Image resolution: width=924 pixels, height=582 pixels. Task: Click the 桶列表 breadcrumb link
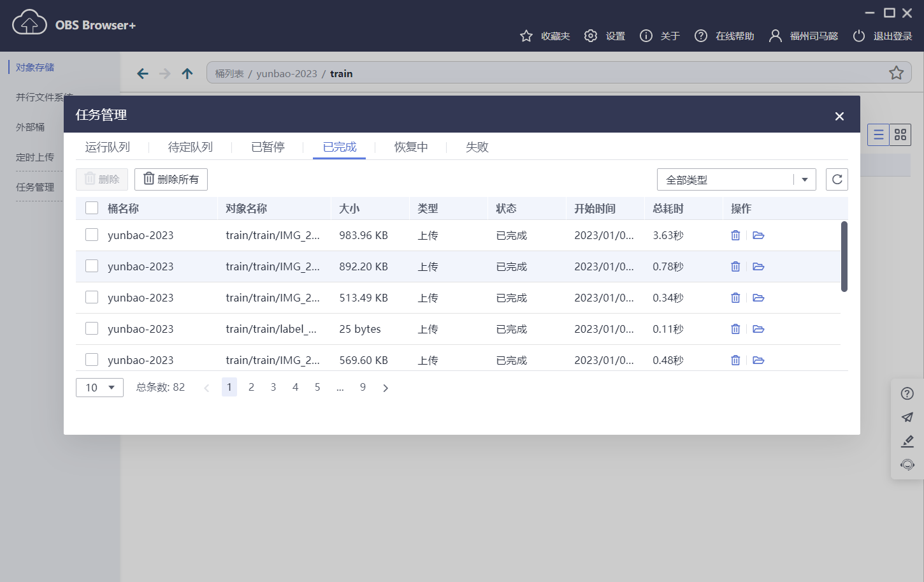(229, 73)
